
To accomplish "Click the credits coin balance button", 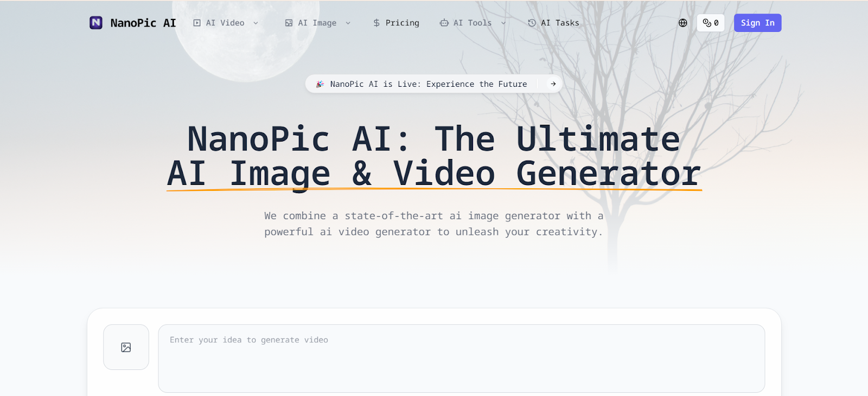I will coord(710,23).
